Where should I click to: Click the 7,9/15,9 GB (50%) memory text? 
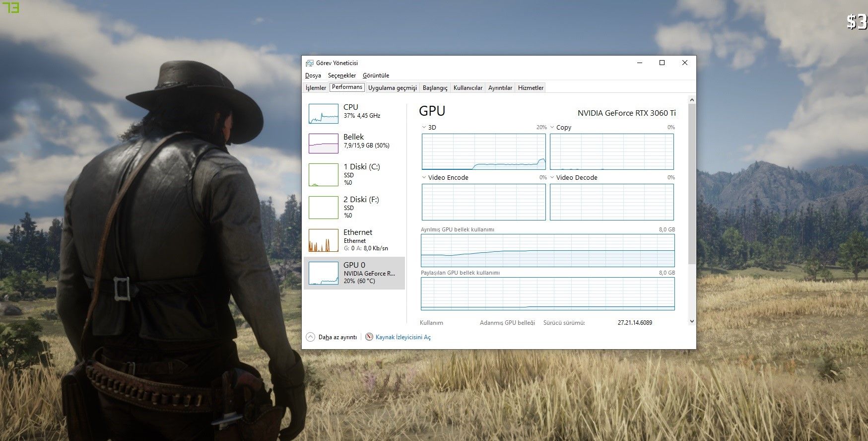[x=366, y=146]
